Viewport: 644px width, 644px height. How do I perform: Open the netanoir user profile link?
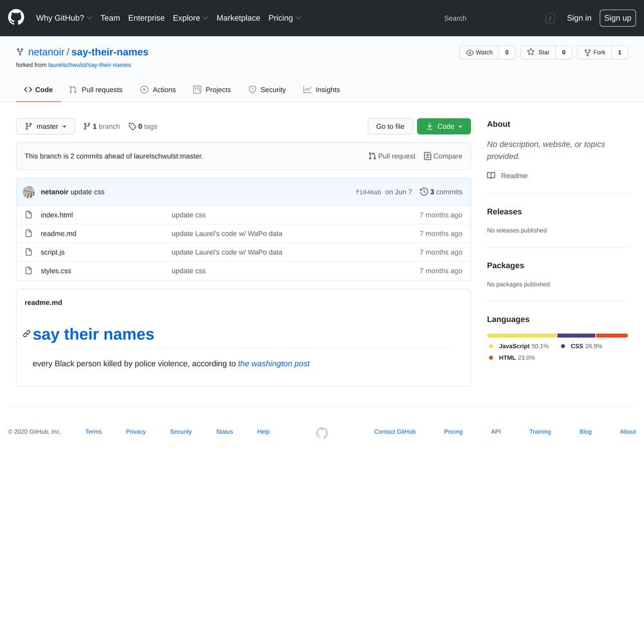pyautogui.click(x=46, y=52)
